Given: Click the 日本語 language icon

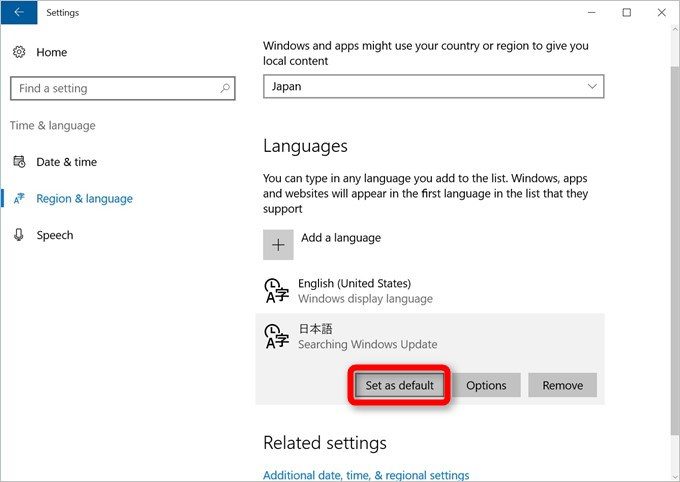Looking at the screenshot, I should coord(276,337).
